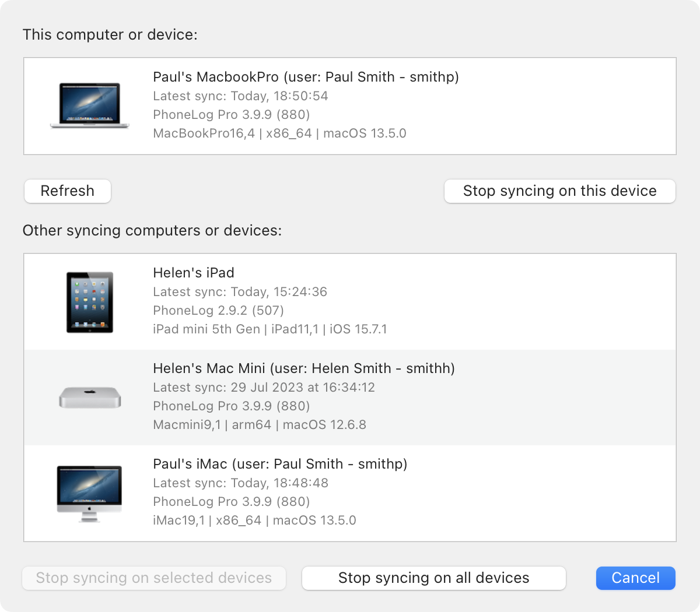Click Stop syncing on selected devices
The image size is (700, 612).
[x=154, y=578]
